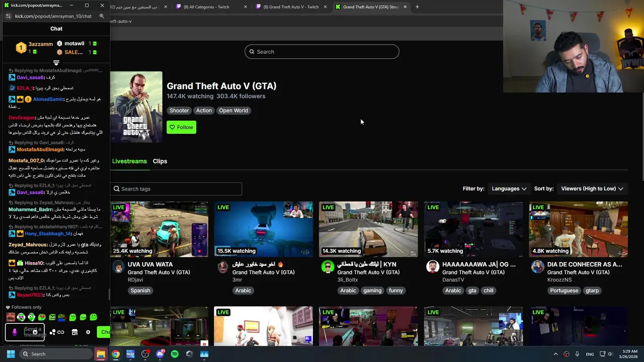Viewport: 644px width, 362px height.
Task: Open the Windows Start menu
Action: click(x=11, y=354)
